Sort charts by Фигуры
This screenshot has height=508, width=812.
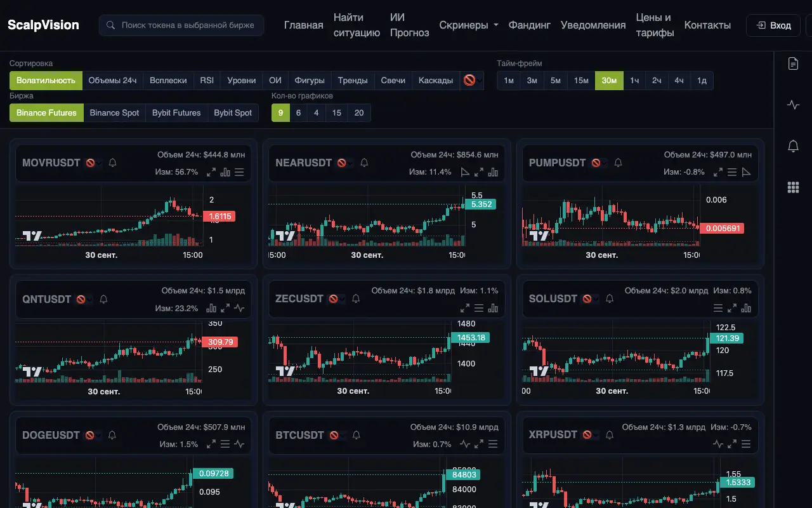coord(310,81)
